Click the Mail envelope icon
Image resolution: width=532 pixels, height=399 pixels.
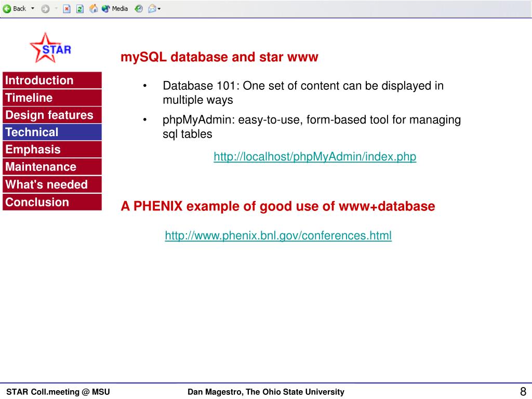(x=152, y=9)
